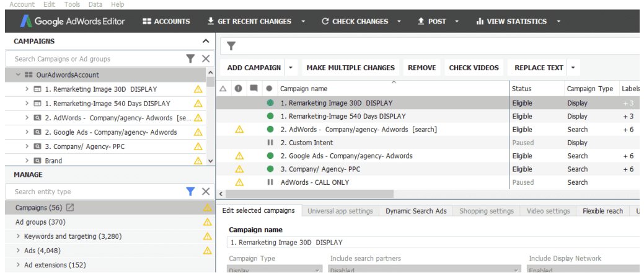Expand the Brand campaign tree item
The image size is (644, 278).
27,160
